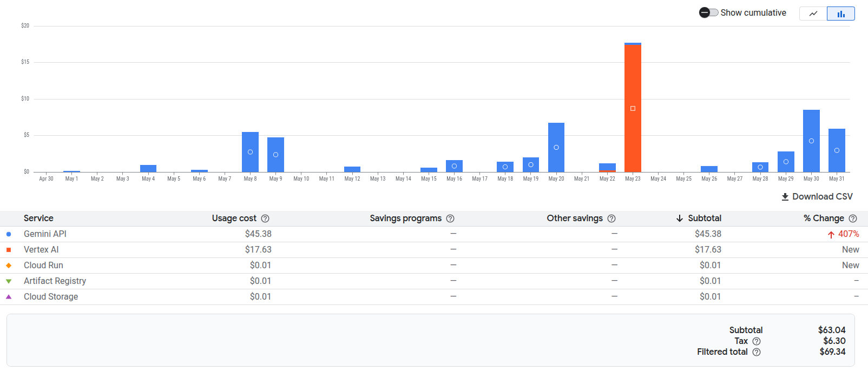Open Filtered total help icon
868x371 pixels.
(x=757, y=352)
